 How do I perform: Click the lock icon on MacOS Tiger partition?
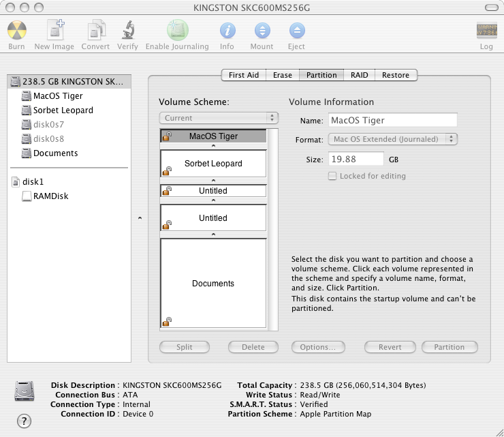167,137
